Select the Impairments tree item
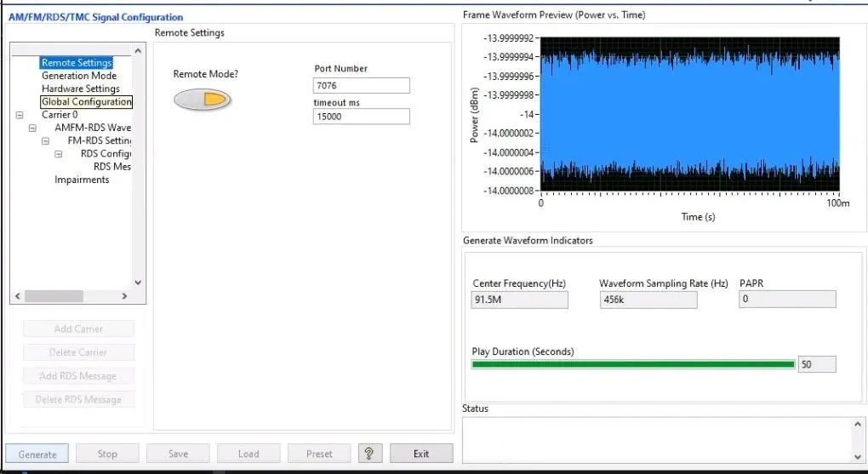This screenshot has height=474, width=868. click(x=82, y=180)
